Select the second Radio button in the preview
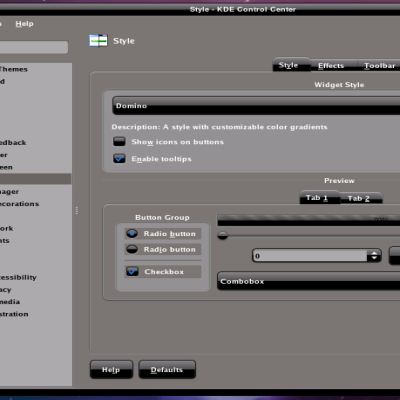 click(x=132, y=249)
